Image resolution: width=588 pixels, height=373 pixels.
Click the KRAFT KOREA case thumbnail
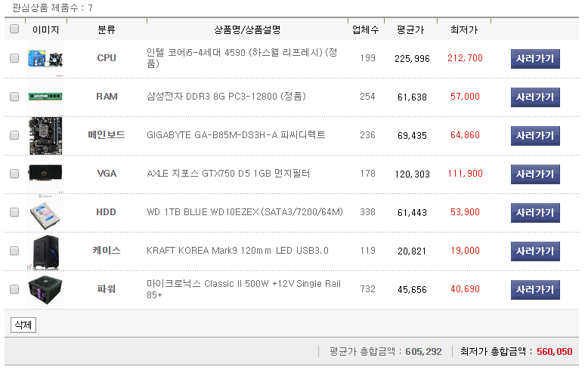45,251
